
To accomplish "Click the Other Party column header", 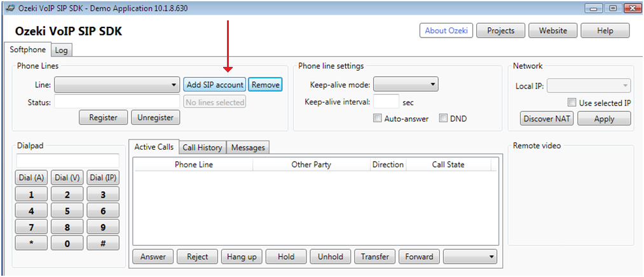I will [x=312, y=165].
